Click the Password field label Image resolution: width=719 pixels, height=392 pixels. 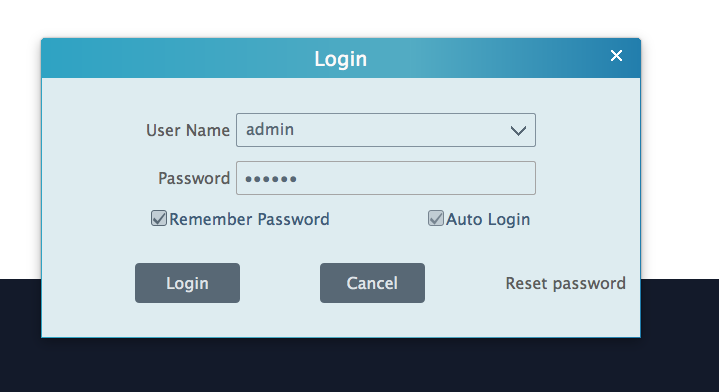[x=194, y=178]
